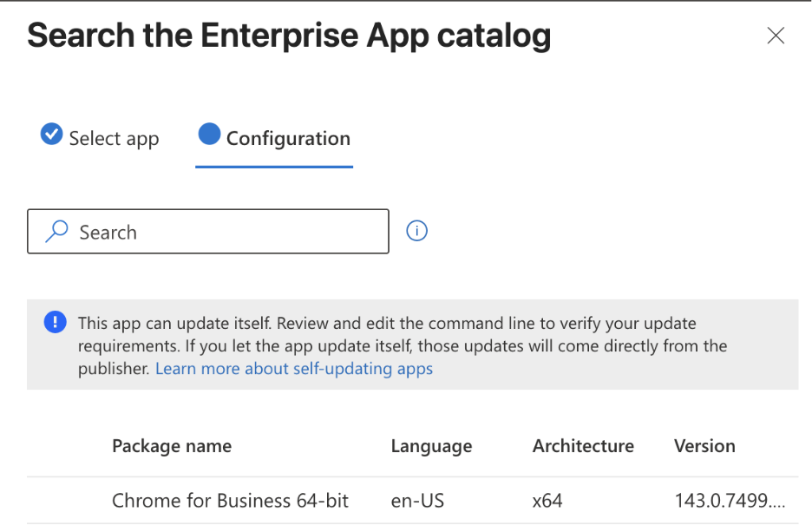
Task: Sort by the Architecture column header
Action: coord(583,446)
